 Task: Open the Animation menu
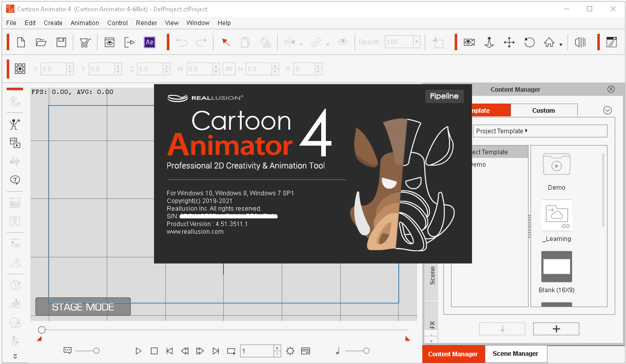(x=85, y=23)
